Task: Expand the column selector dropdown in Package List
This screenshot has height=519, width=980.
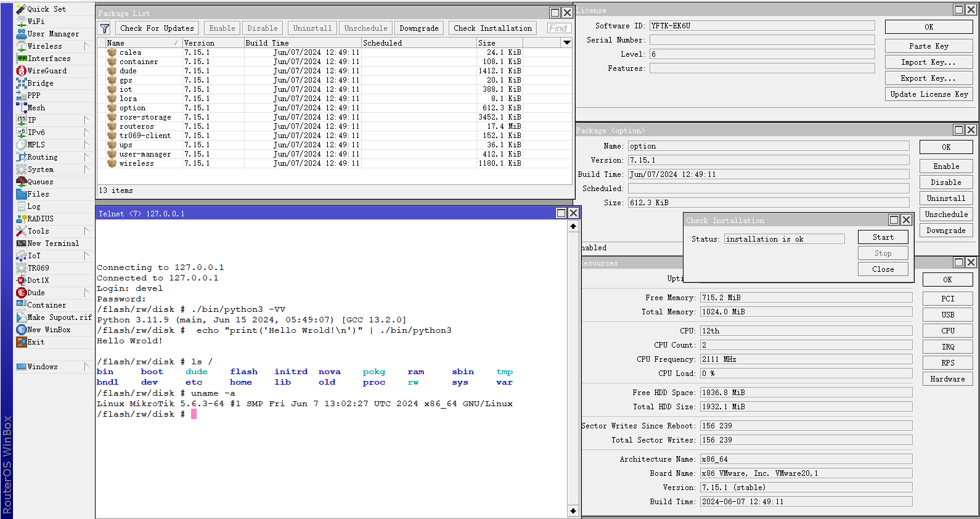Action: coord(566,43)
